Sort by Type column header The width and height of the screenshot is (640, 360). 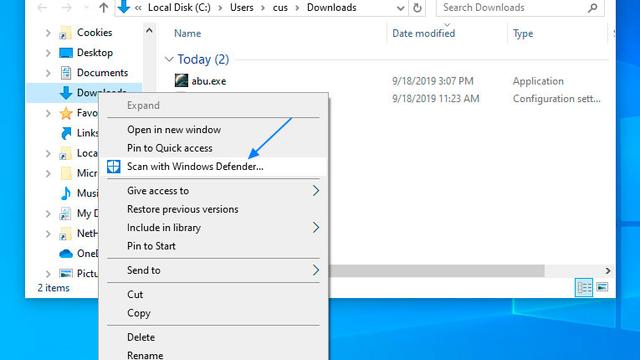coord(523,33)
